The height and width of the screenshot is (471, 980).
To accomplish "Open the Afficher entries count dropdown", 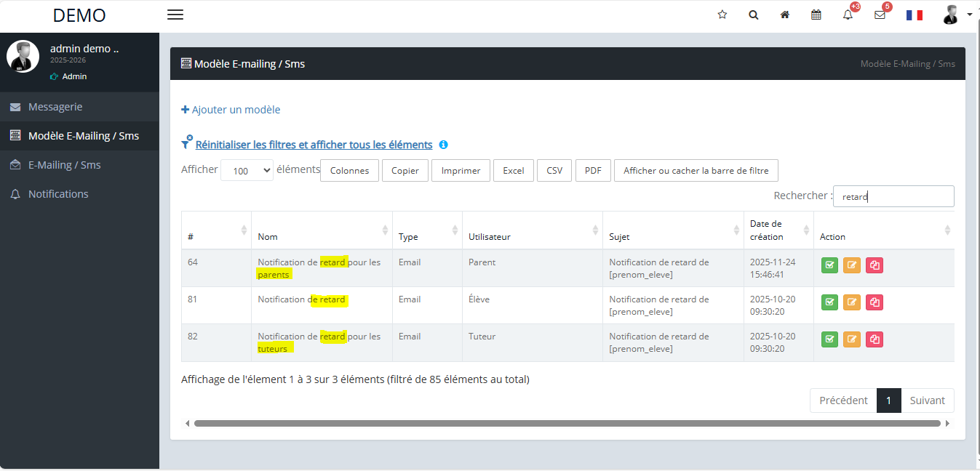I will 247,171.
